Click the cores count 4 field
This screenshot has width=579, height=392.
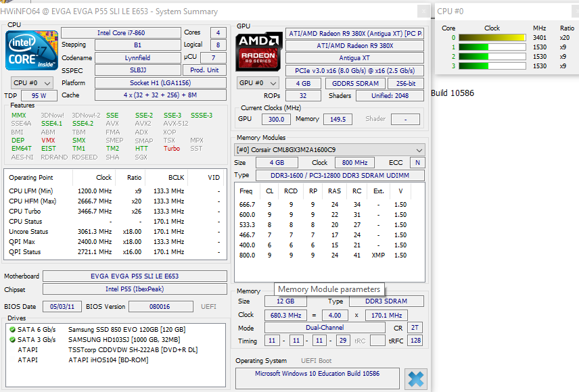tap(218, 33)
